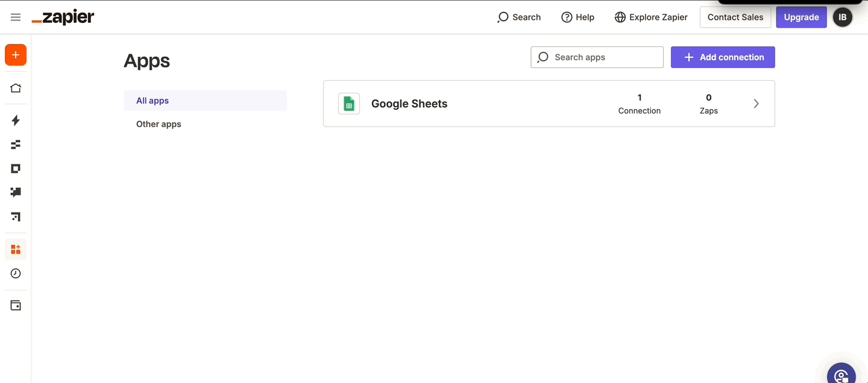Expand Google Sheets row chevron arrow
Viewport: 868px width, 383px height.
click(x=756, y=104)
